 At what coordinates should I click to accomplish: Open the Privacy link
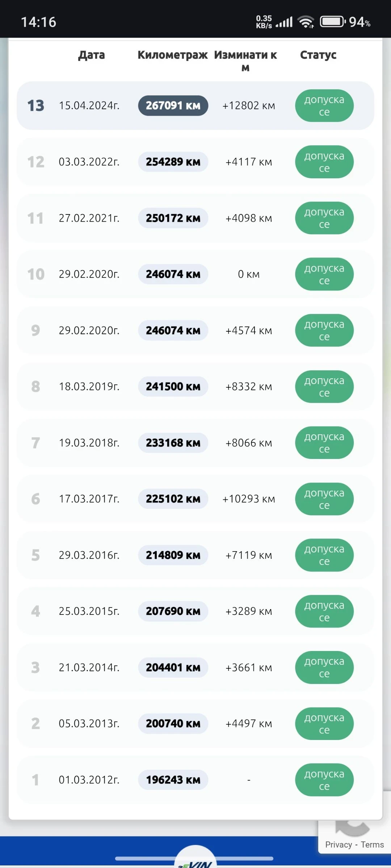tap(339, 844)
